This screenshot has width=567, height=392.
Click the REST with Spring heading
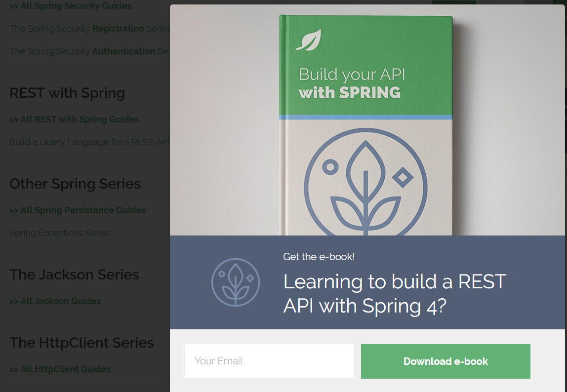(67, 93)
